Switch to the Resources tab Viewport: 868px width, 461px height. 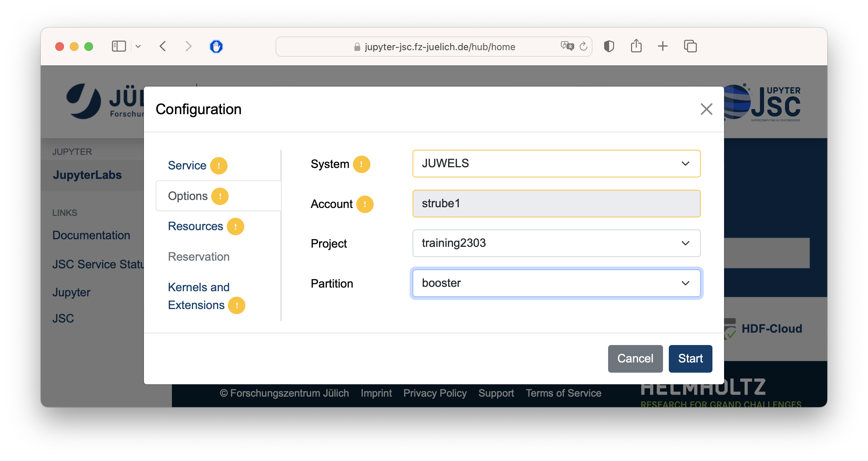196,227
